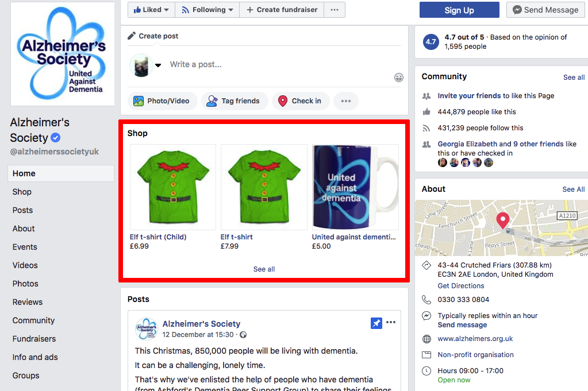Click the Alzheimer's Society profile logo
The height and width of the screenshot is (391, 588).
pos(62,53)
